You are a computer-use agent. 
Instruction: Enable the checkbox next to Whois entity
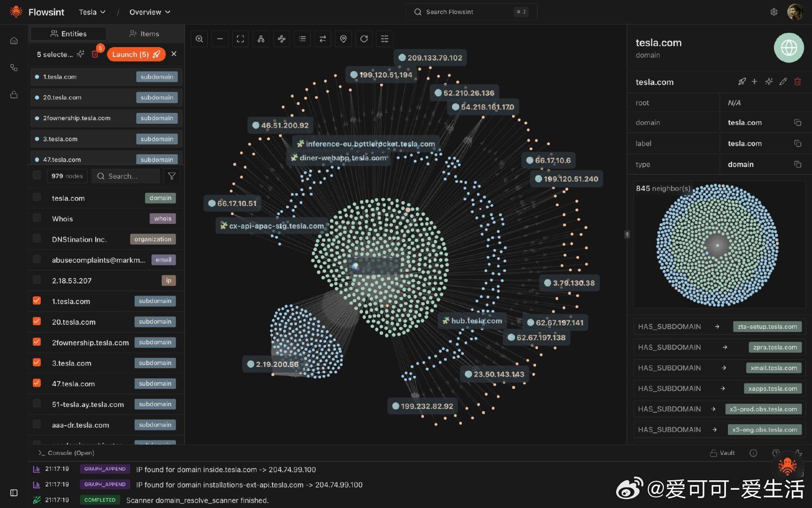coord(37,217)
